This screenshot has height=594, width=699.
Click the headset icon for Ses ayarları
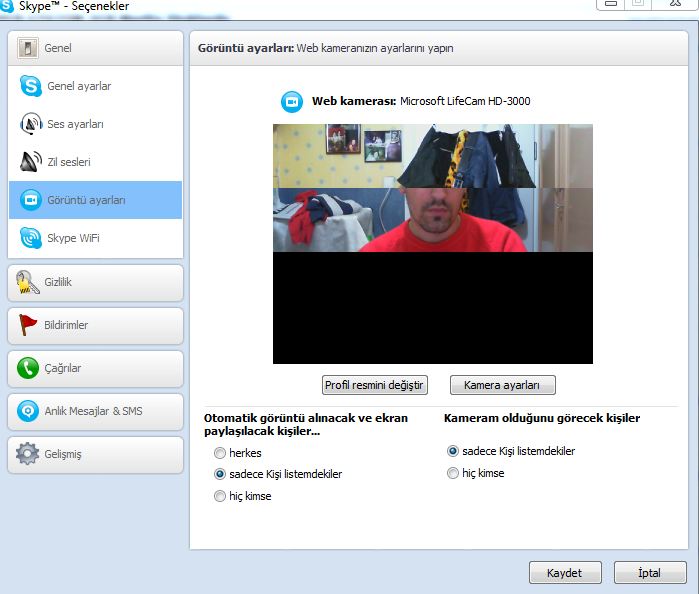point(31,124)
